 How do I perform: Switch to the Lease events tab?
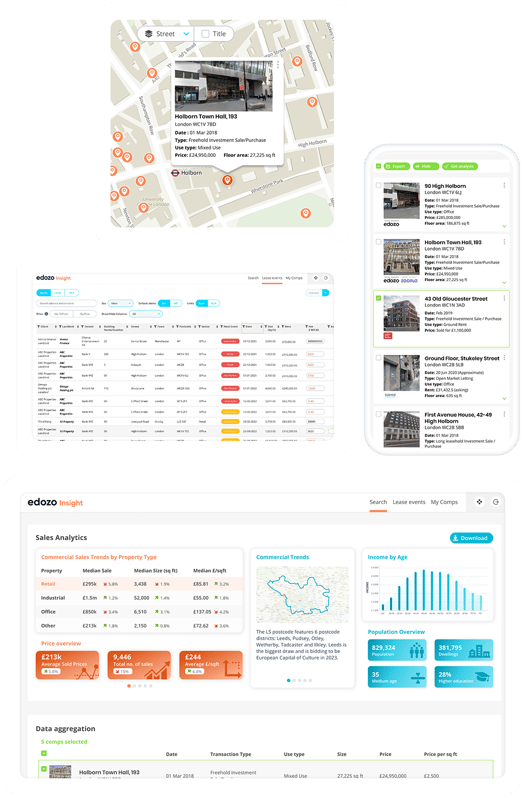tap(409, 502)
